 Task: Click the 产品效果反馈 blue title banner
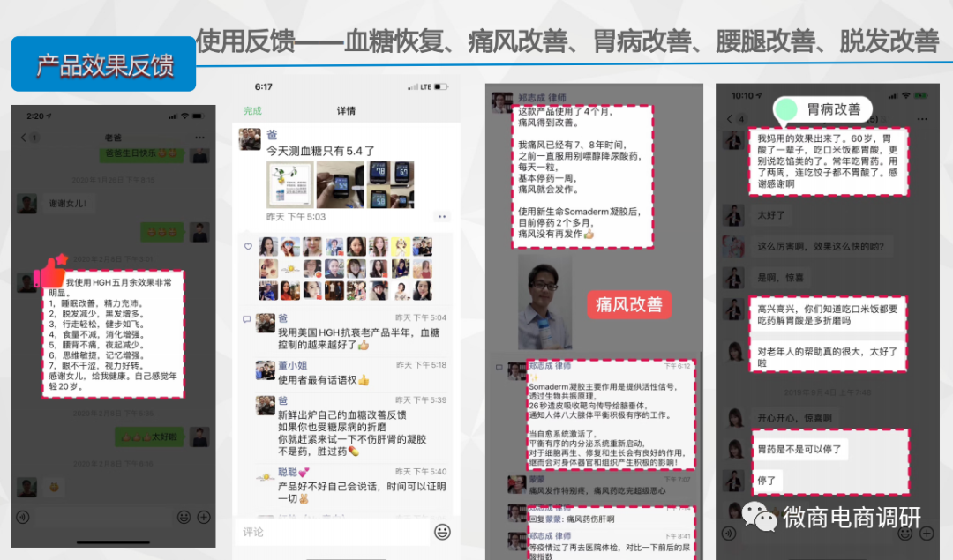pyautogui.click(x=103, y=63)
